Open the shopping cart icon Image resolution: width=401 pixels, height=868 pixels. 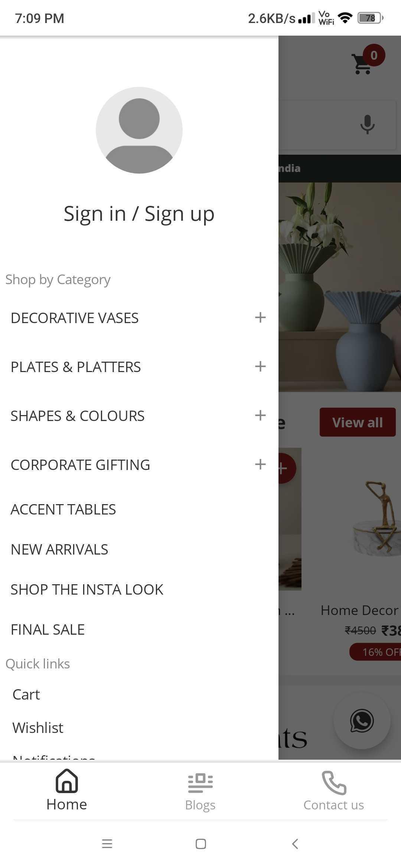(x=362, y=64)
